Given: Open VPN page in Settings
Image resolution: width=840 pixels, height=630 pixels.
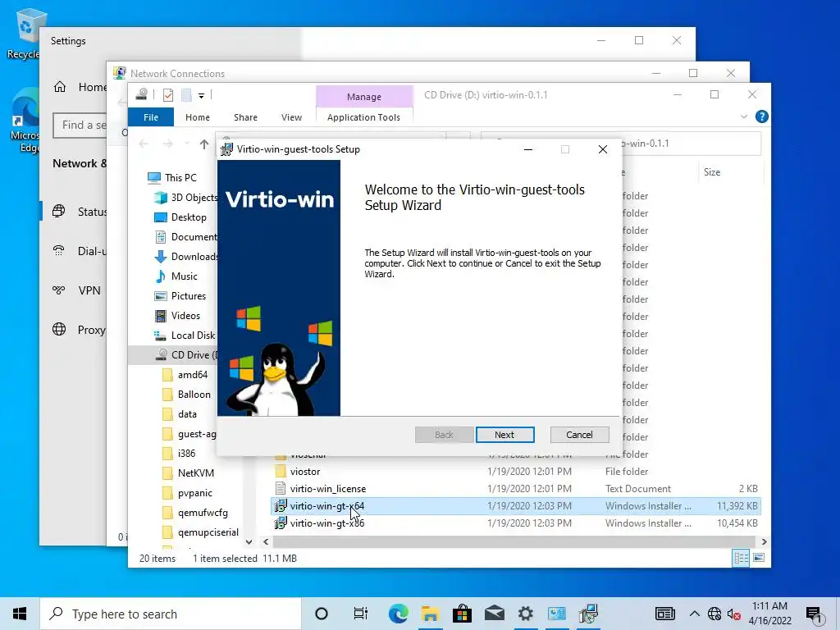Looking at the screenshot, I should click(75, 290).
